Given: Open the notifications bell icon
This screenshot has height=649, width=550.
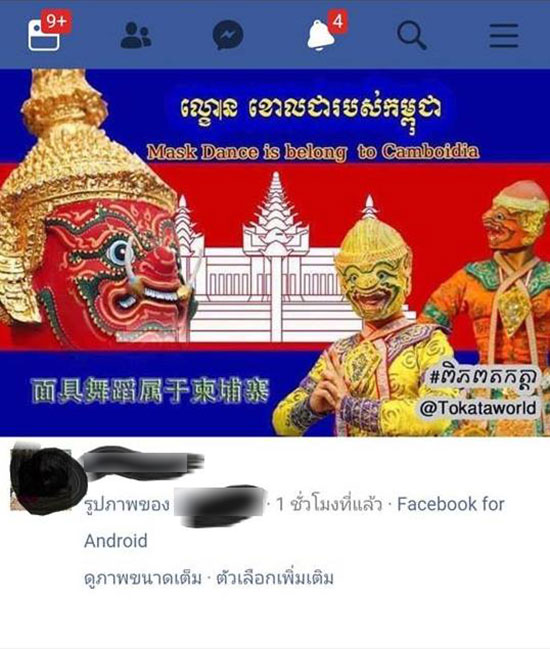Looking at the screenshot, I should [320, 36].
